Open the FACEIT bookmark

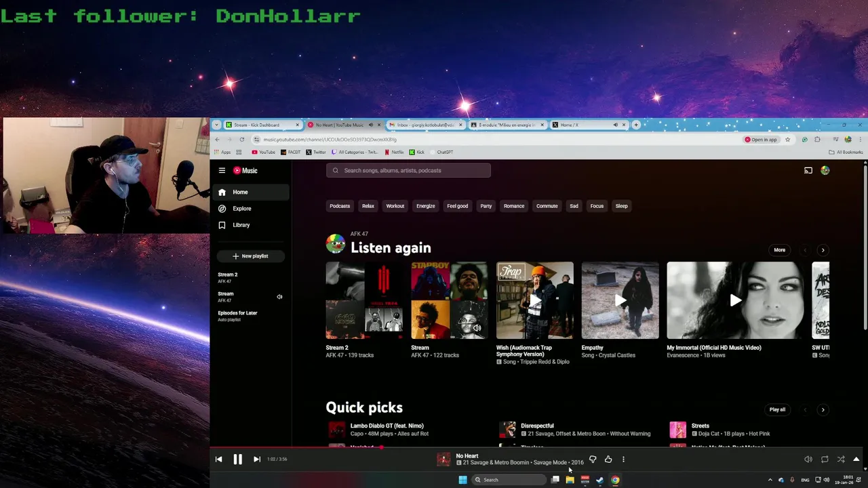[x=291, y=152]
